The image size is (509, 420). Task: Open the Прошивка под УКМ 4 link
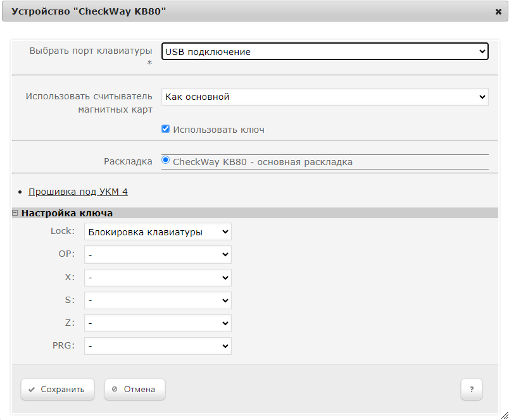pyautogui.click(x=78, y=192)
